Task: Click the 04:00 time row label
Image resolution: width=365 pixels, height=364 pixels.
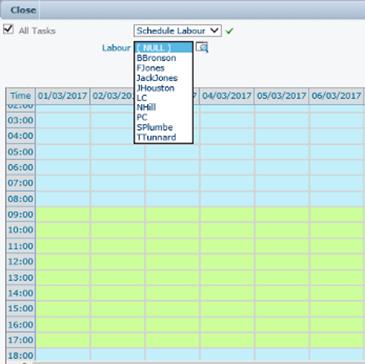Action: (21, 136)
